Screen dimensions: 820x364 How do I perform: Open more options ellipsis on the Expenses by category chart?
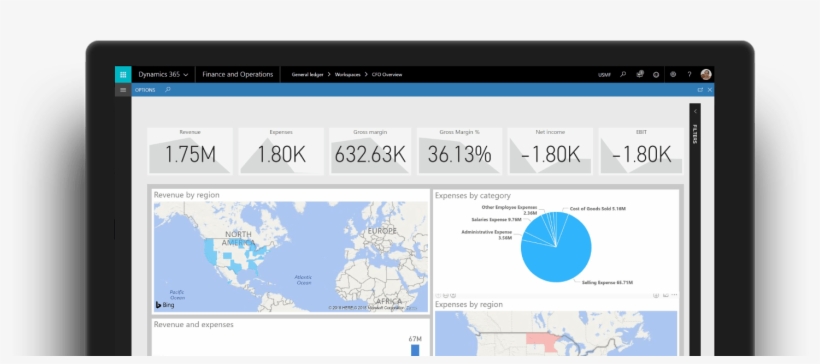pyautogui.click(x=674, y=295)
